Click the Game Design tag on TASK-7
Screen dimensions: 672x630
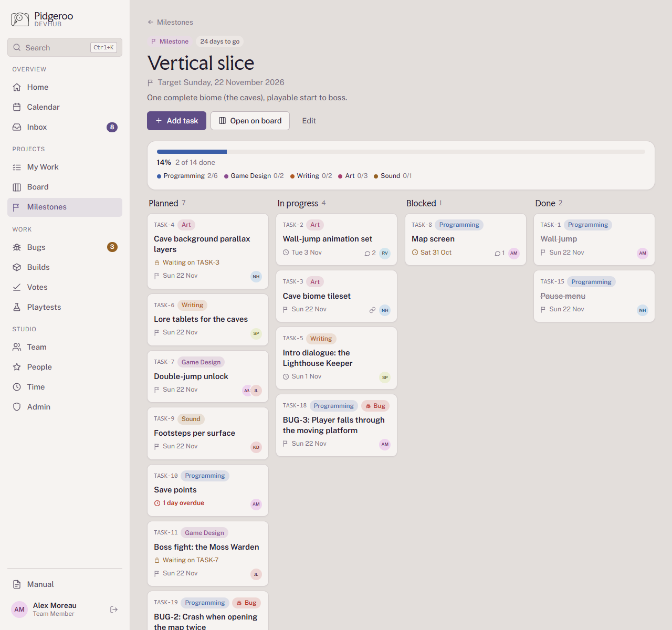coord(201,362)
